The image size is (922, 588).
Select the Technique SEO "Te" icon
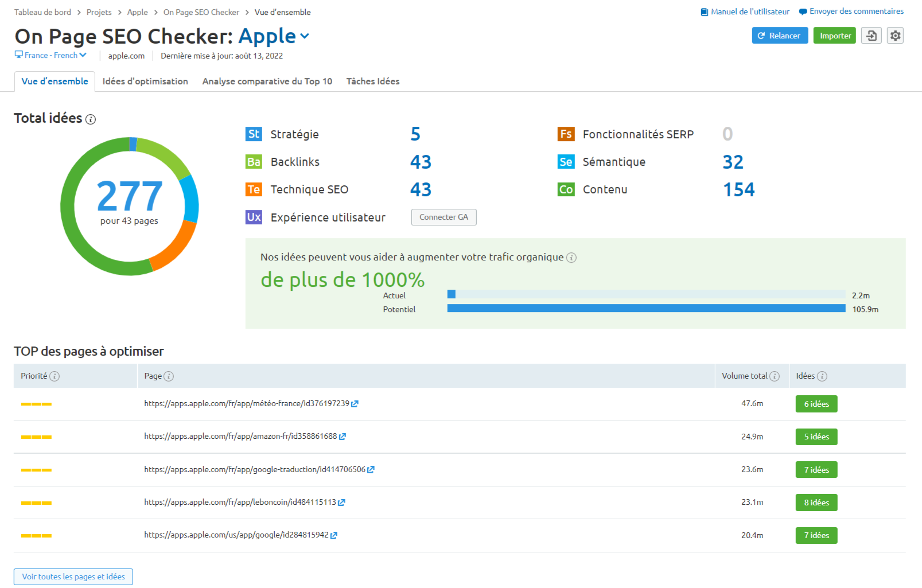click(253, 189)
